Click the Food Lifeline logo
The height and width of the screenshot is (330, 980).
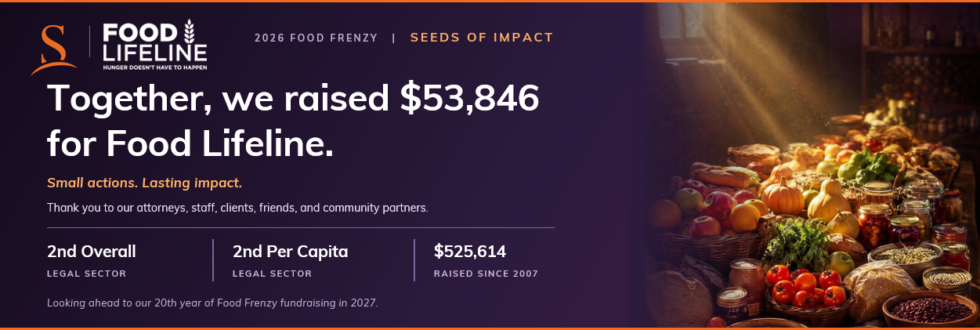tap(155, 46)
